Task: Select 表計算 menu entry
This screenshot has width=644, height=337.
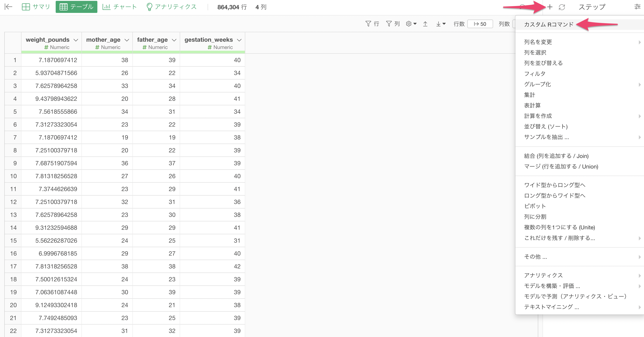Action: point(580,105)
